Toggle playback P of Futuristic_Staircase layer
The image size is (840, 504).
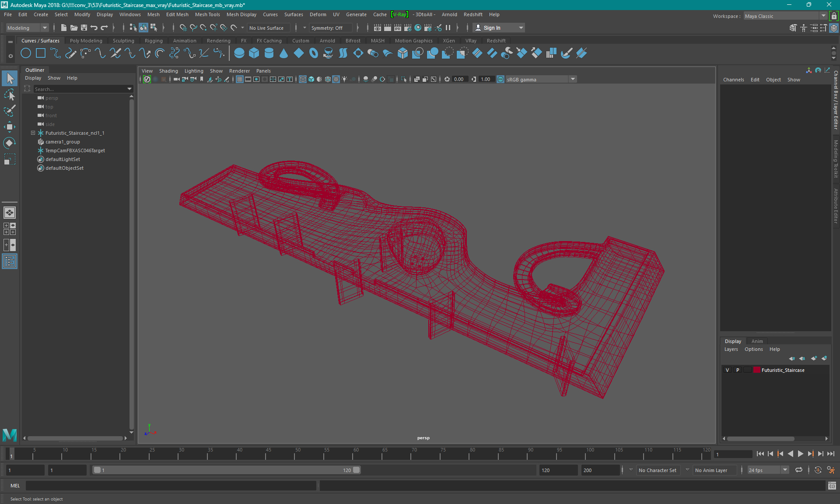pyautogui.click(x=738, y=370)
